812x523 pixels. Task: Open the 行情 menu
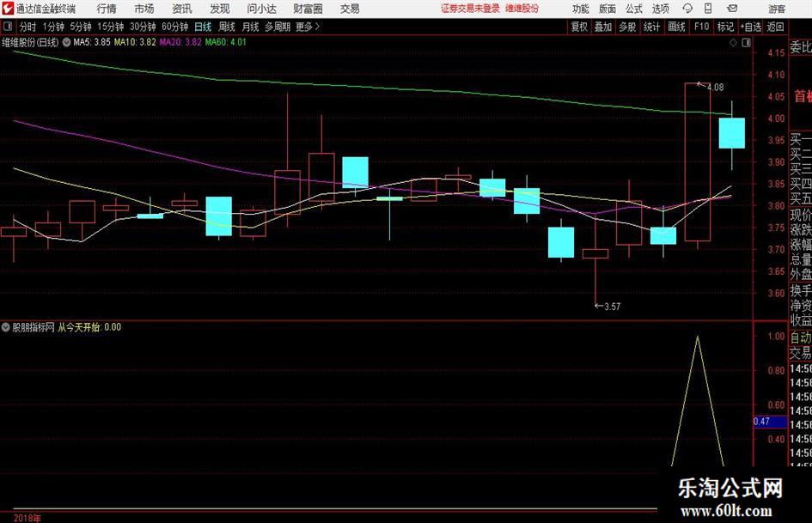(107, 9)
